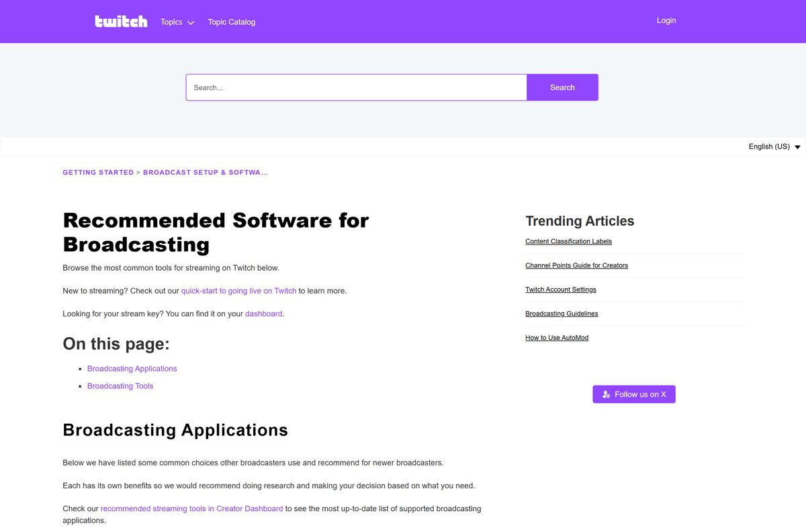
Task: Focus the Search input field
Action: click(x=356, y=87)
